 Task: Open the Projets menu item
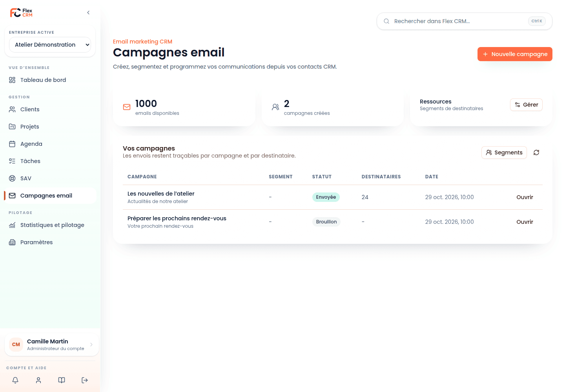(x=50, y=127)
